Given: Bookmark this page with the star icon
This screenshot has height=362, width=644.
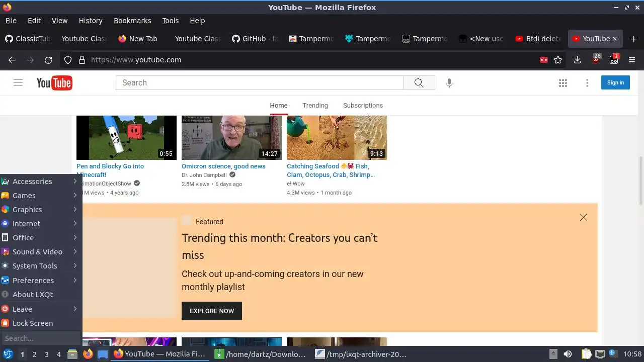Looking at the screenshot, I should [558, 60].
